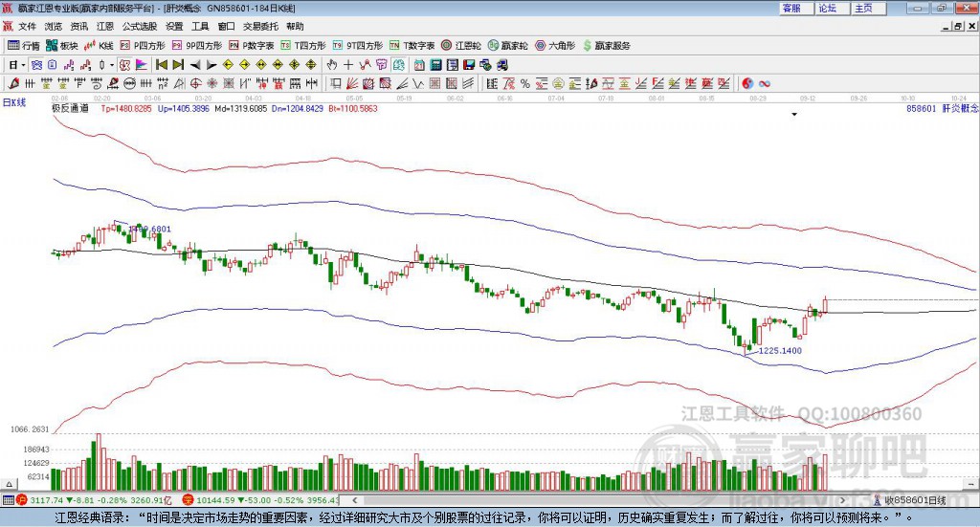Open the T四方形 tool
The height and width of the screenshot is (527, 980).
[303, 46]
